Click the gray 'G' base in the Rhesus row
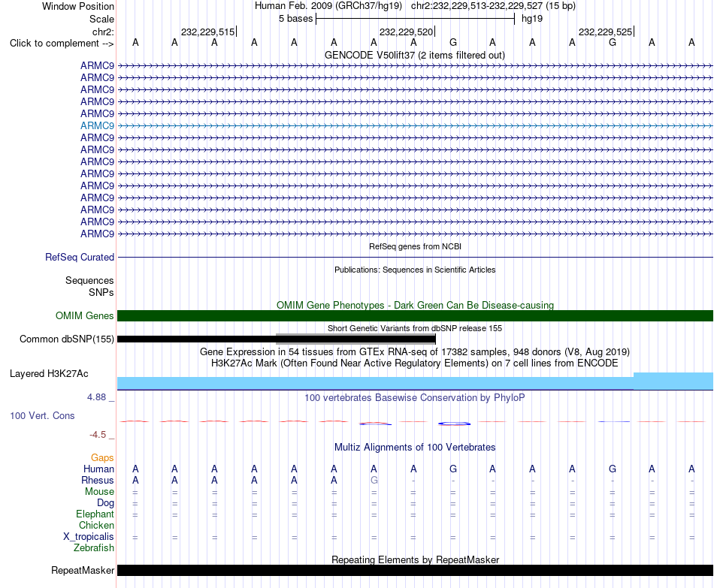The image size is (714, 588). point(374,480)
